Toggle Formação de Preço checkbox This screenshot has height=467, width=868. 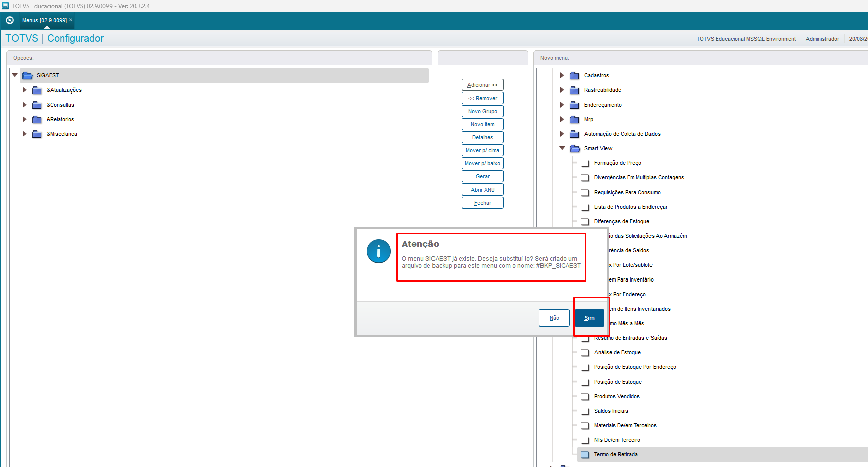point(585,163)
